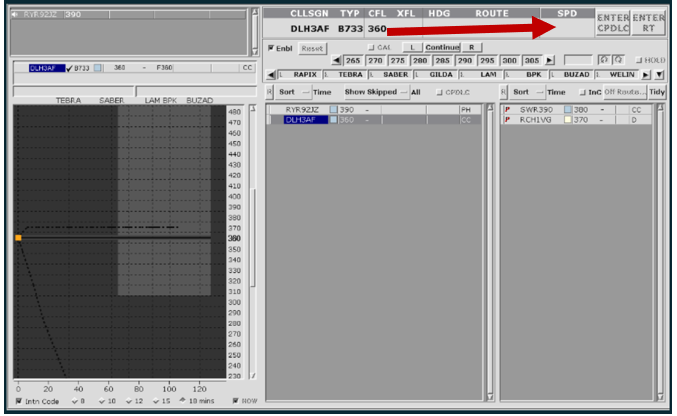Click the second circular arrow icon near HOLD
The width and height of the screenshot is (677, 416).
click(619, 60)
